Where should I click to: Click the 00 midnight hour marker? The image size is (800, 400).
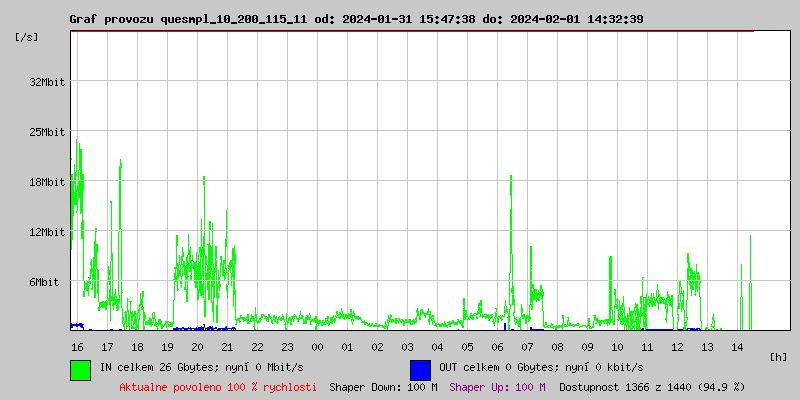click(x=317, y=346)
